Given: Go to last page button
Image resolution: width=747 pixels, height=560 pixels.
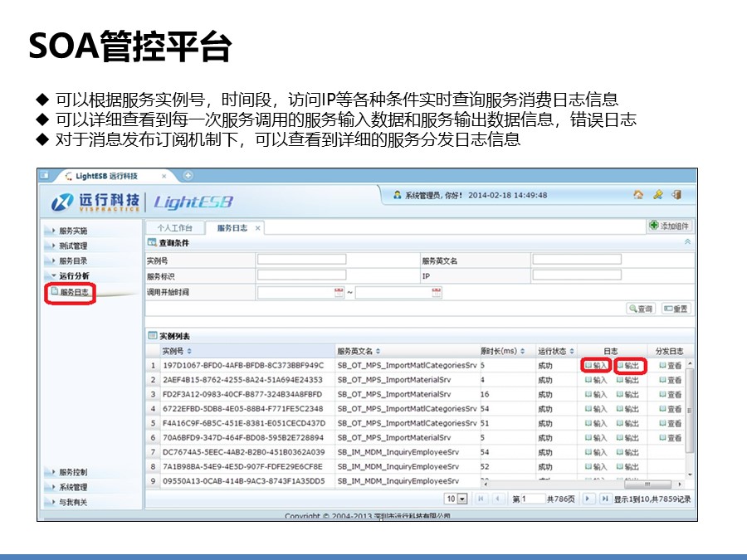Looking at the screenshot, I should (x=604, y=499).
